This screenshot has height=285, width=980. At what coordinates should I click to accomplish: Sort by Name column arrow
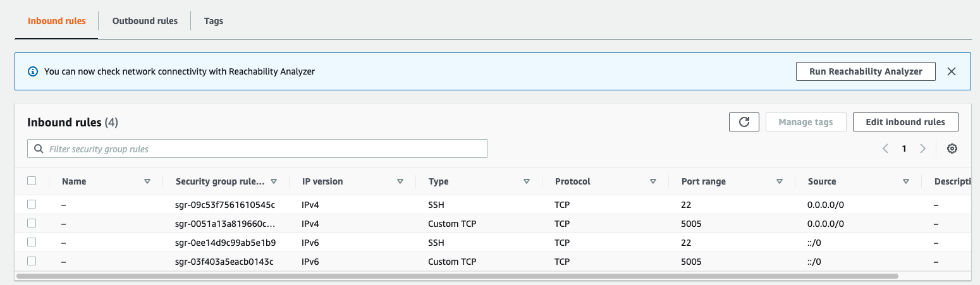tap(147, 181)
